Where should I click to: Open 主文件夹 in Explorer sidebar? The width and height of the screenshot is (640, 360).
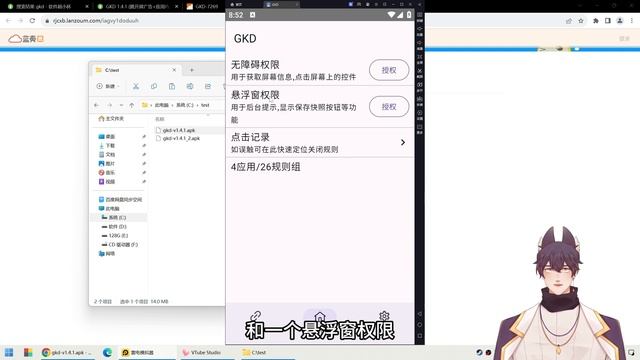pos(111,118)
